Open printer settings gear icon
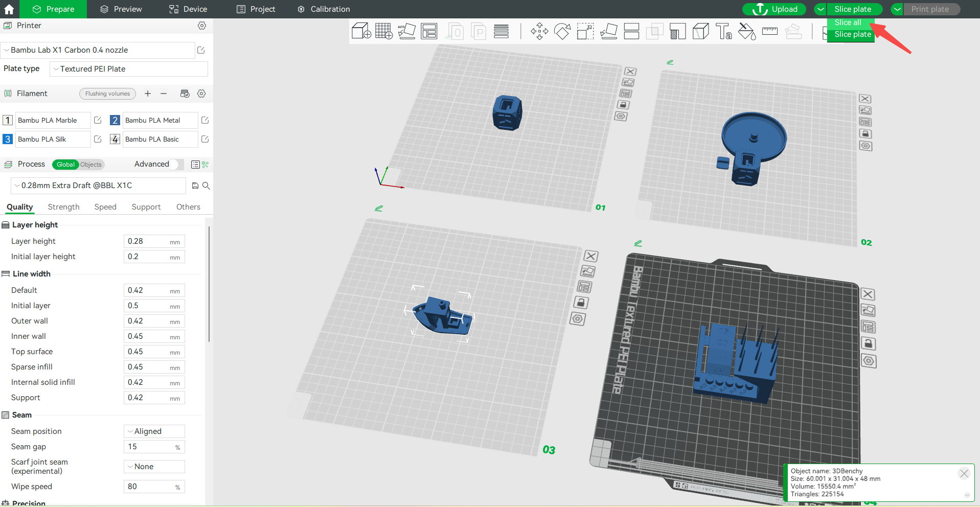The height and width of the screenshot is (507, 980). pos(202,26)
